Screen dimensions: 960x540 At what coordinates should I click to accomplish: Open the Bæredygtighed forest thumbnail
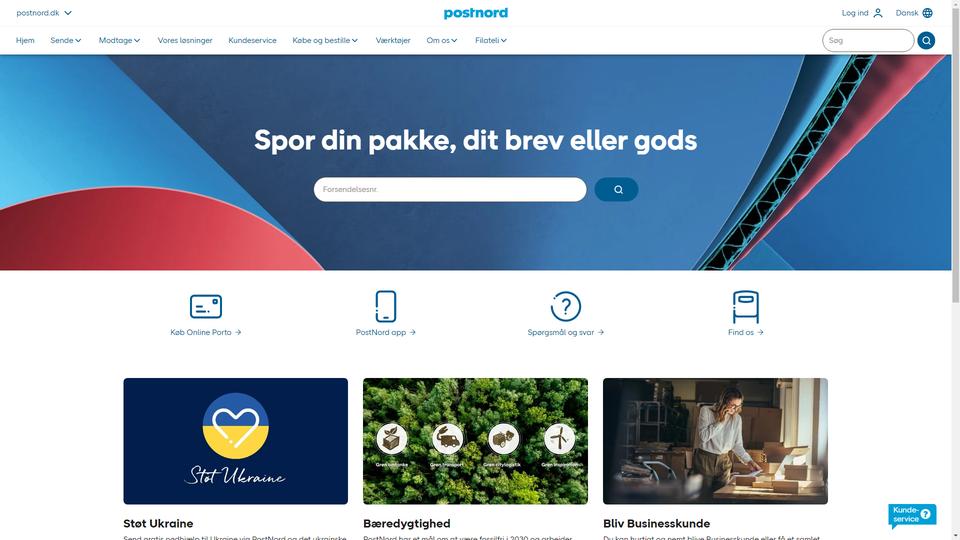(x=475, y=441)
